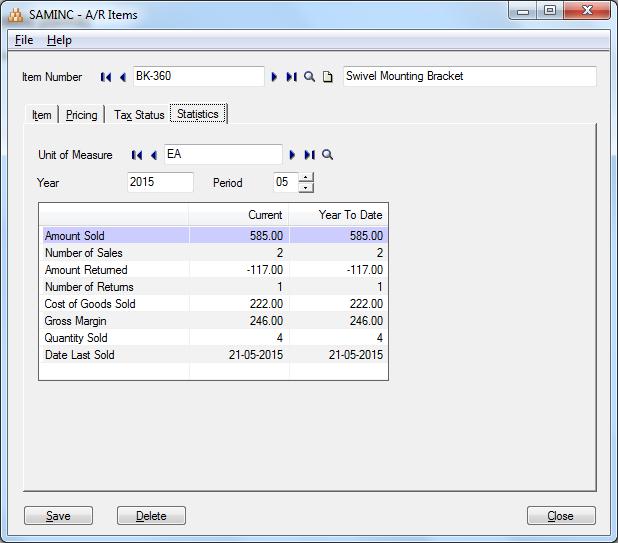Go to last Item Number record
The width and height of the screenshot is (618, 543).
[291, 77]
